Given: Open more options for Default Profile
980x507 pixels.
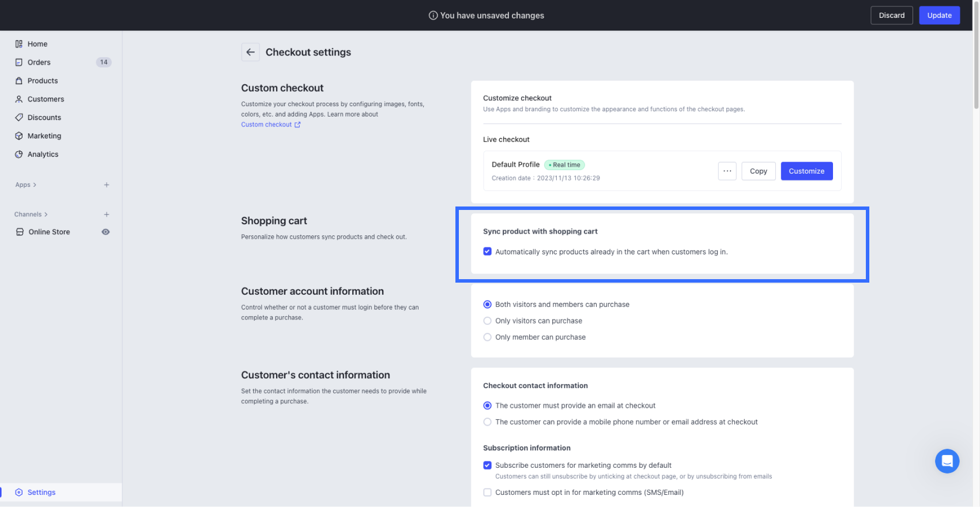Looking at the screenshot, I should [x=728, y=171].
